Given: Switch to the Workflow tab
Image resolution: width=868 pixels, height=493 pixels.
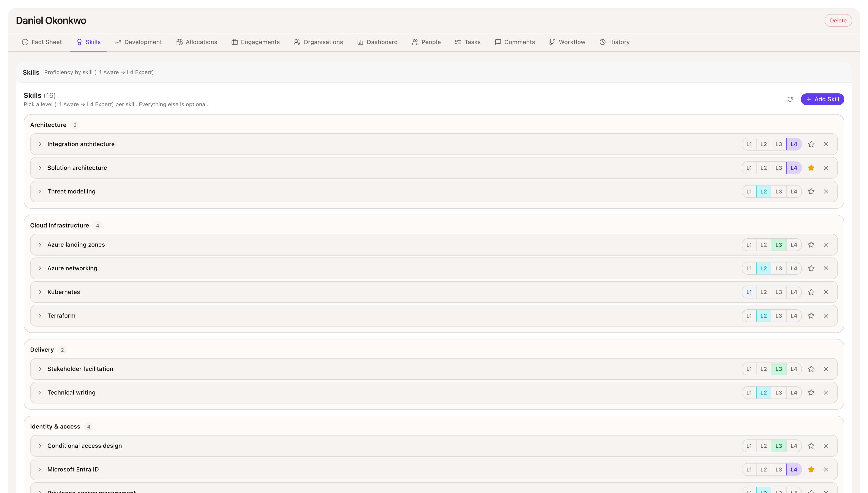Looking at the screenshot, I should click(567, 42).
